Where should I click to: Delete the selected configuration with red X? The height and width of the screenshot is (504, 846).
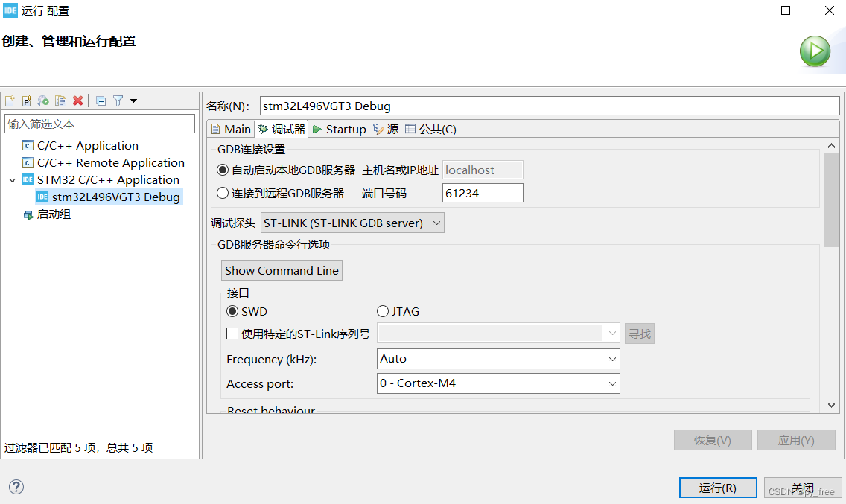(x=77, y=101)
